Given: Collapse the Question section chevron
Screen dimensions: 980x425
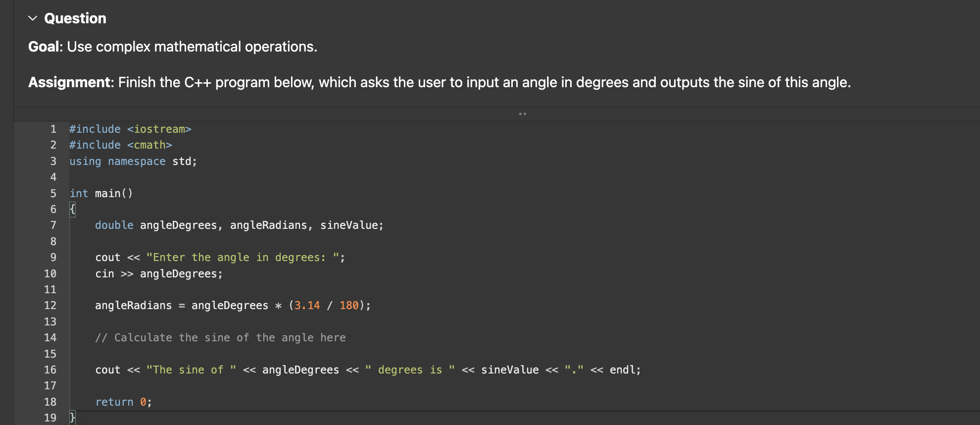Looking at the screenshot, I should [33, 18].
